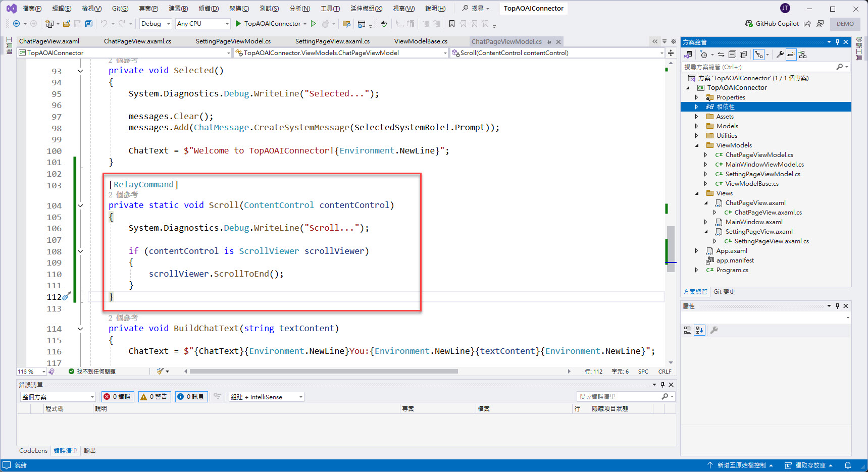Image resolution: width=868 pixels, height=472 pixels.
Task: Click the vertical scrollbar thumb in code editor
Action: click(x=671, y=249)
